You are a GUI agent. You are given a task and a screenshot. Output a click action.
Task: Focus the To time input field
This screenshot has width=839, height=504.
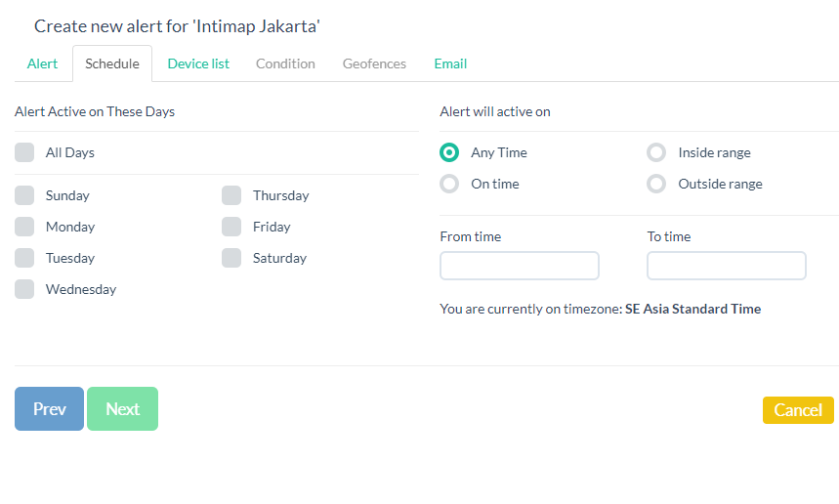727,266
